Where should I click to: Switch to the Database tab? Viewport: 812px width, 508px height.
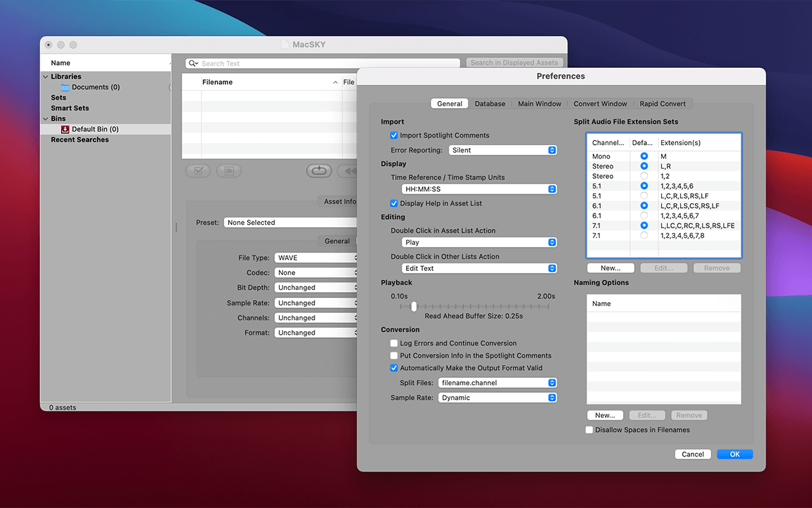pyautogui.click(x=490, y=104)
